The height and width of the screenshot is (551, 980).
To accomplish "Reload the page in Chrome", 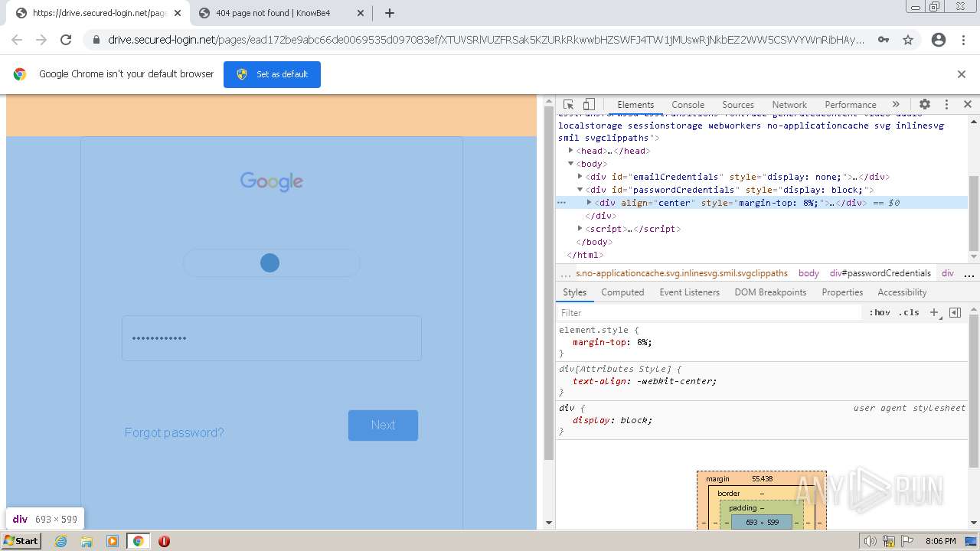I will click(x=66, y=40).
